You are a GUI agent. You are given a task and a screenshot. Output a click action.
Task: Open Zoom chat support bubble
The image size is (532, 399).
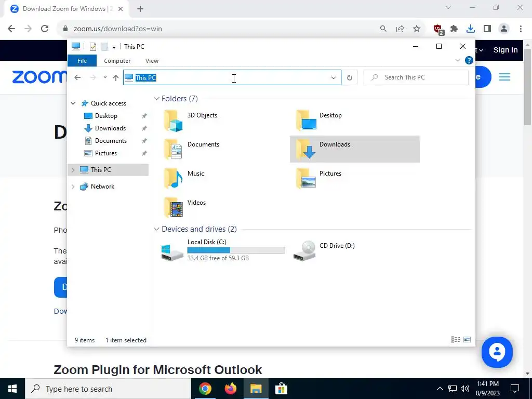tap(497, 352)
